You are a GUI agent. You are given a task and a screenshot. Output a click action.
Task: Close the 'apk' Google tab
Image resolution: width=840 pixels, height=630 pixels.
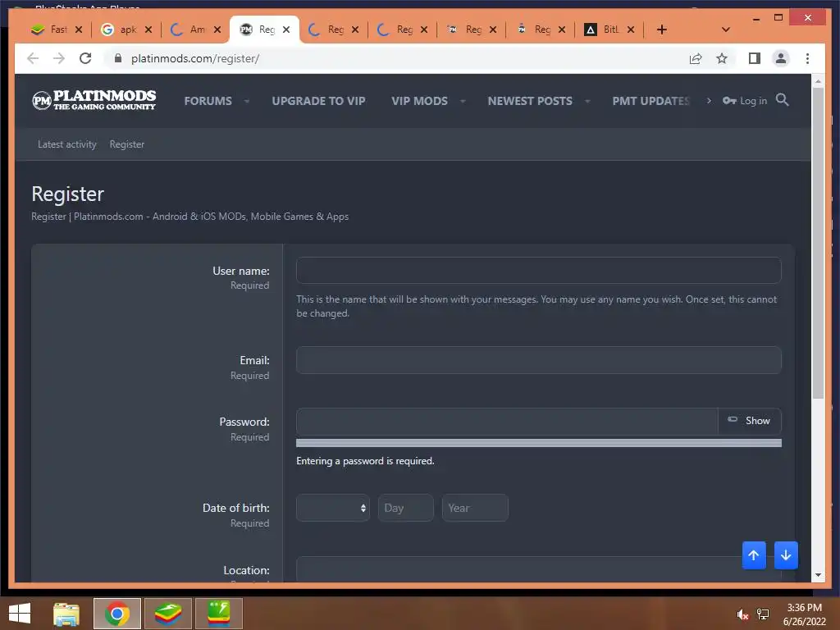click(x=148, y=30)
